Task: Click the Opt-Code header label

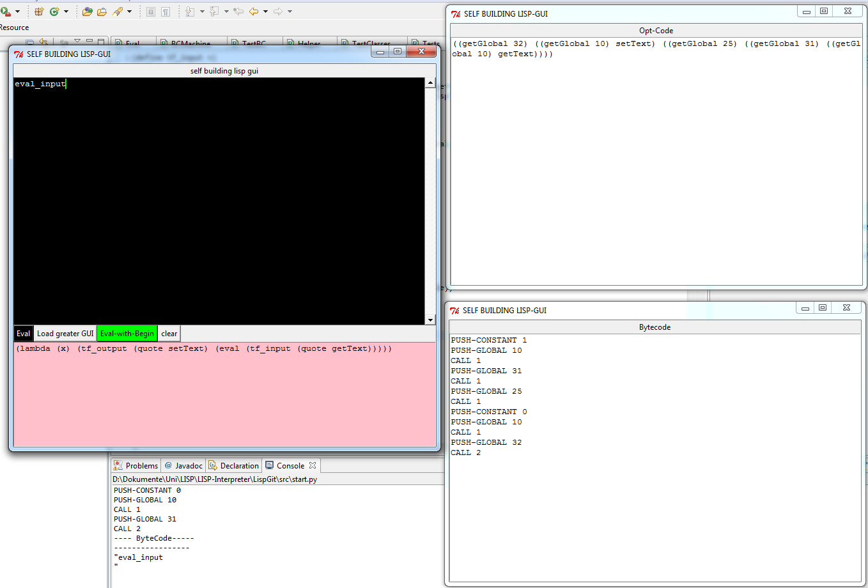Action: [x=656, y=31]
